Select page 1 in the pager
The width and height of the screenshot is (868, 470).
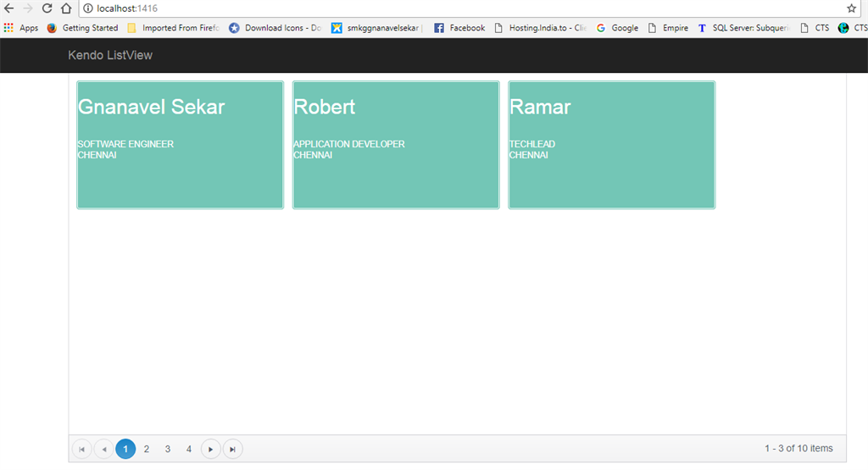tap(125, 449)
